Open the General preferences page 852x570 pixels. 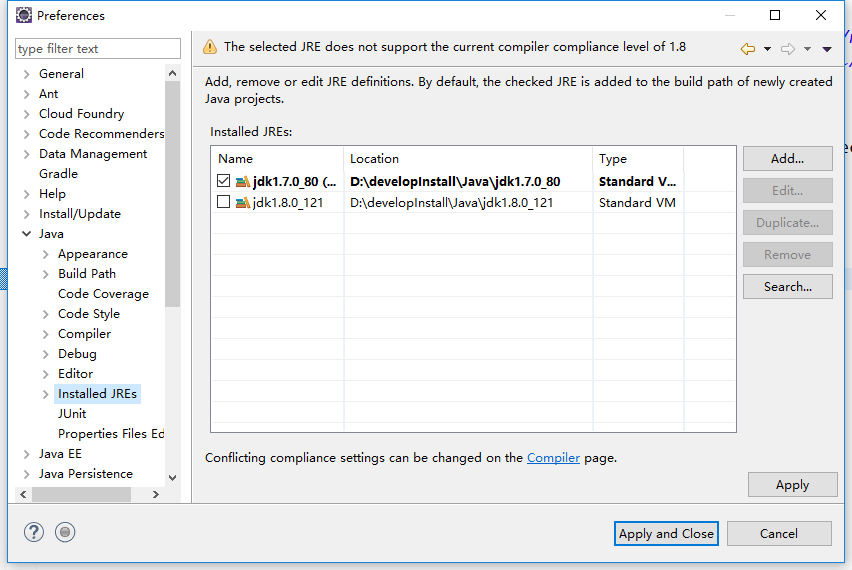(x=61, y=74)
